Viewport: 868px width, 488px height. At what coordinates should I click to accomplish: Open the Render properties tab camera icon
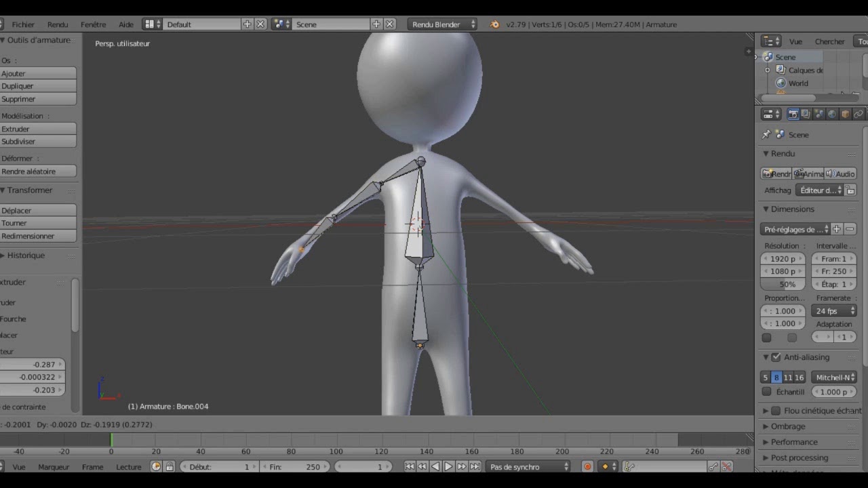tap(793, 114)
